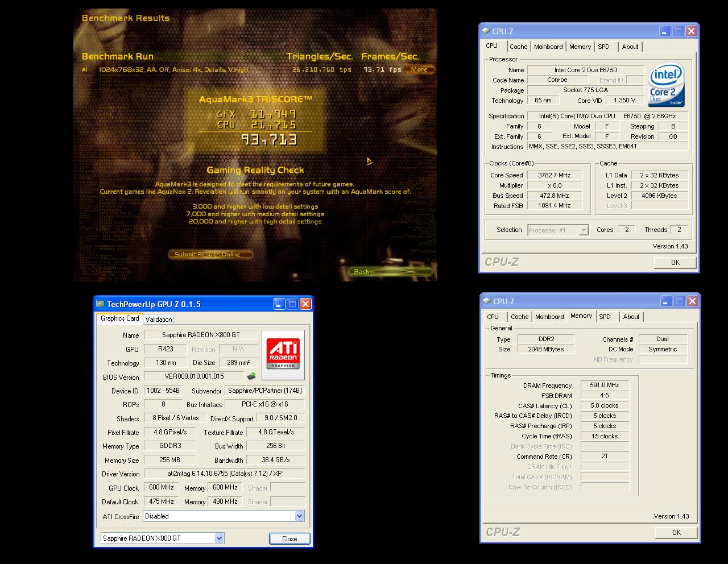
Task: Click the Memory Type GDDR3 value
Action: pyautogui.click(x=170, y=446)
